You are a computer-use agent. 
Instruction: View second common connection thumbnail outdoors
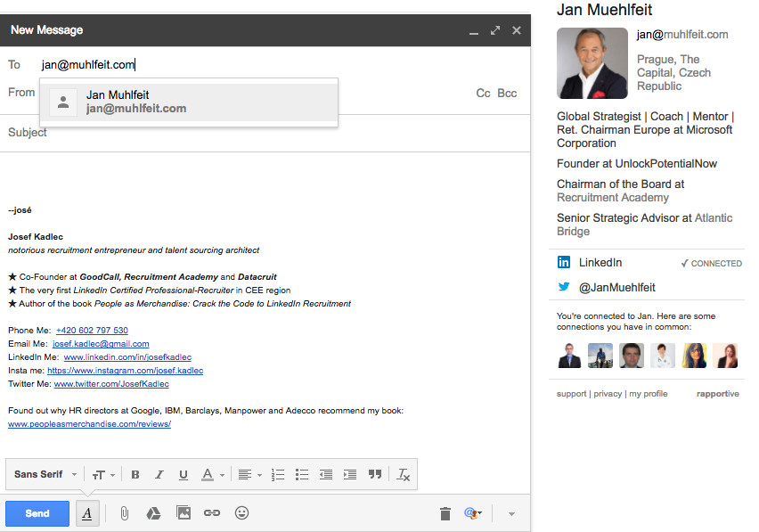[600, 356]
